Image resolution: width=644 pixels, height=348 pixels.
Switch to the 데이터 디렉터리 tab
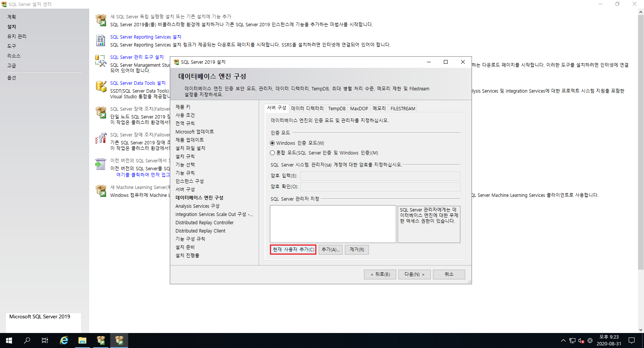(x=307, y=108)
